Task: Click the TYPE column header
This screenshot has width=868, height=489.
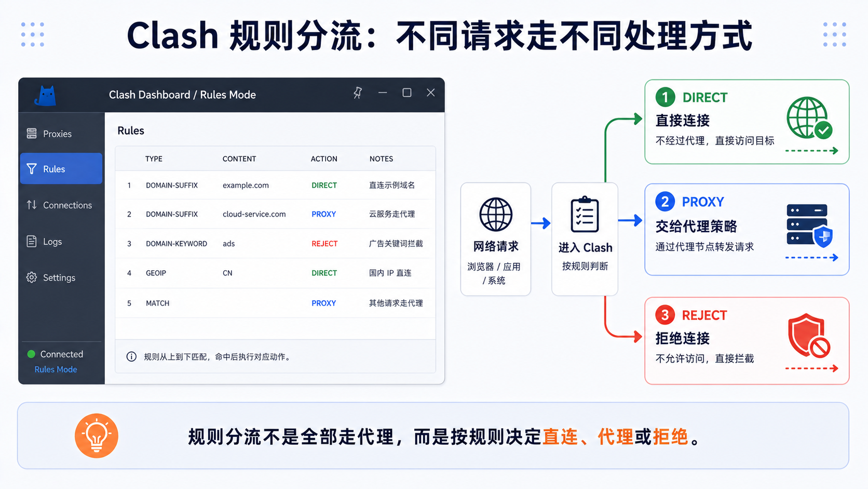Action: tap(154, 159)
